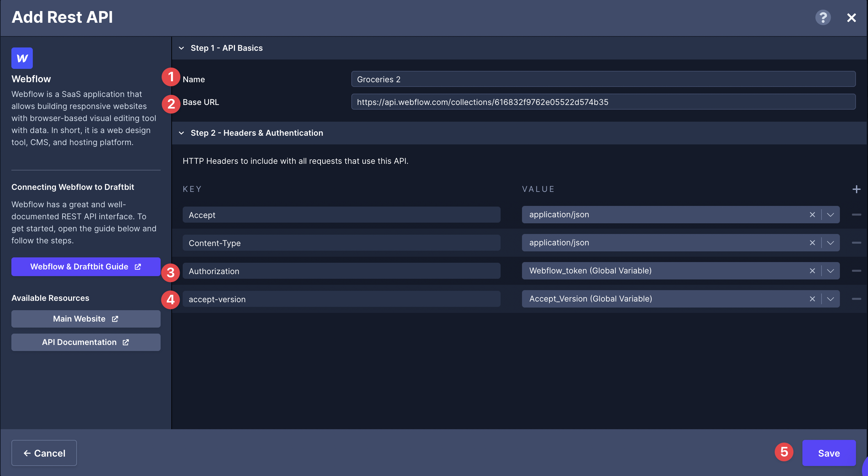Open the Webflow_token value dropdown arrow
This screenshot has height=476, width=868.
click(x=830, y=271)
